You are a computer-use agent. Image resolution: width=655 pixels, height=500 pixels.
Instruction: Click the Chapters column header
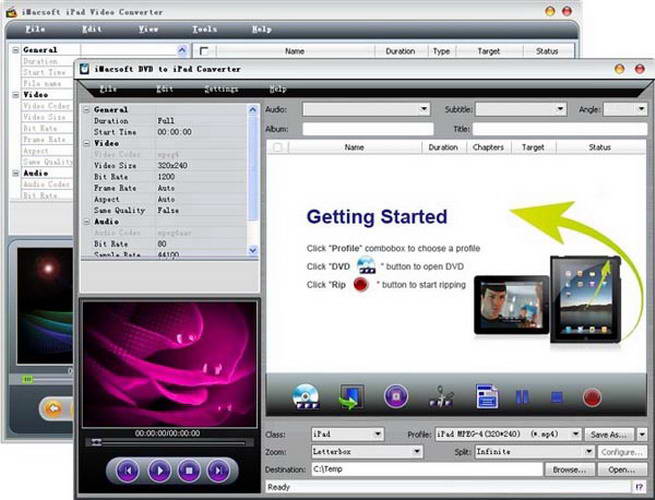(488, 147)
